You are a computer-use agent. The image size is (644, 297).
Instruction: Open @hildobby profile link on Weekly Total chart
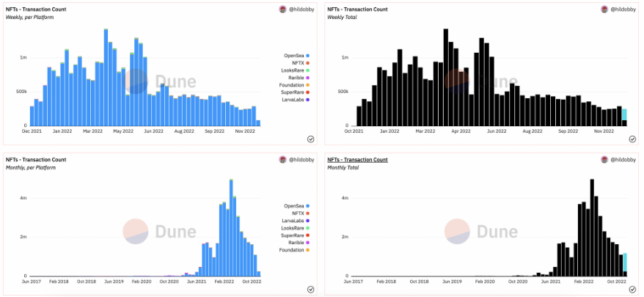click(x=622, y=9)
